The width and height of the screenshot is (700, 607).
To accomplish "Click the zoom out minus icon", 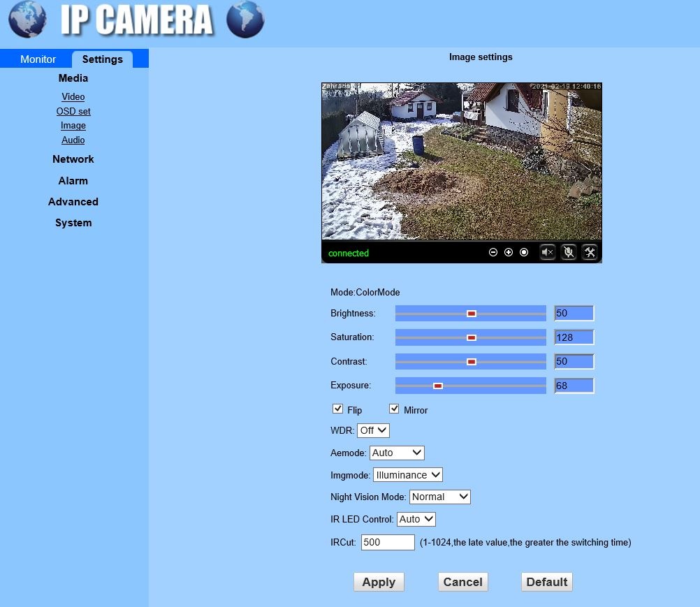I will pyautogui.click(x=493, y=252).
